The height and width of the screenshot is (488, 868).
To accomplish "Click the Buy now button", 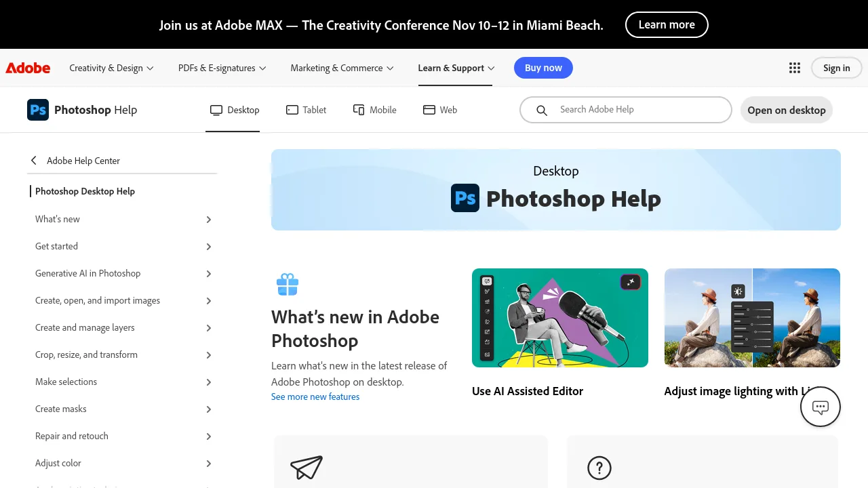I will (543, 68).
